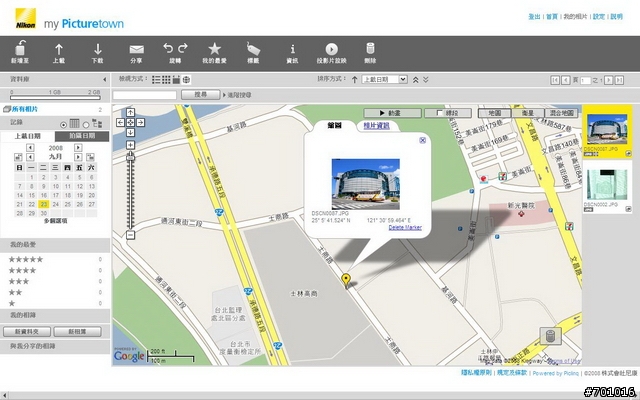Image resolution: width=640 pixels, height=400 pixels.
Task: Select the tree view radio button
Action: point(86,124)
